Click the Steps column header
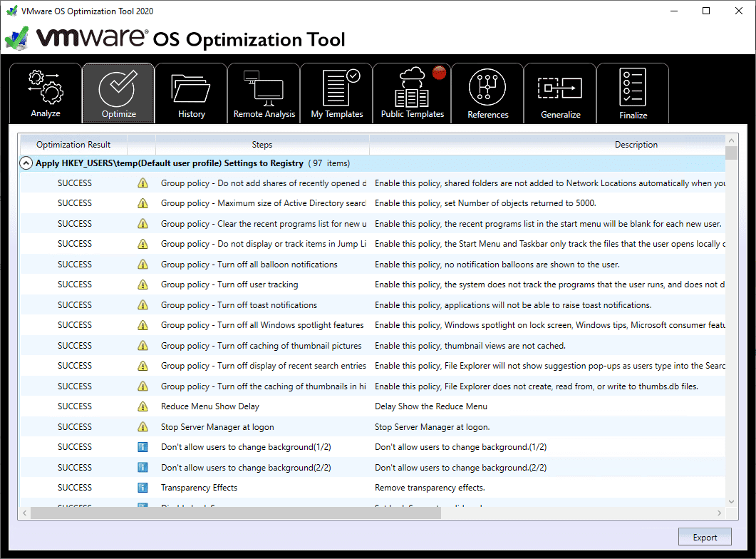The height and width of the screenshot is (559, 756). click(x=262, y=145)
